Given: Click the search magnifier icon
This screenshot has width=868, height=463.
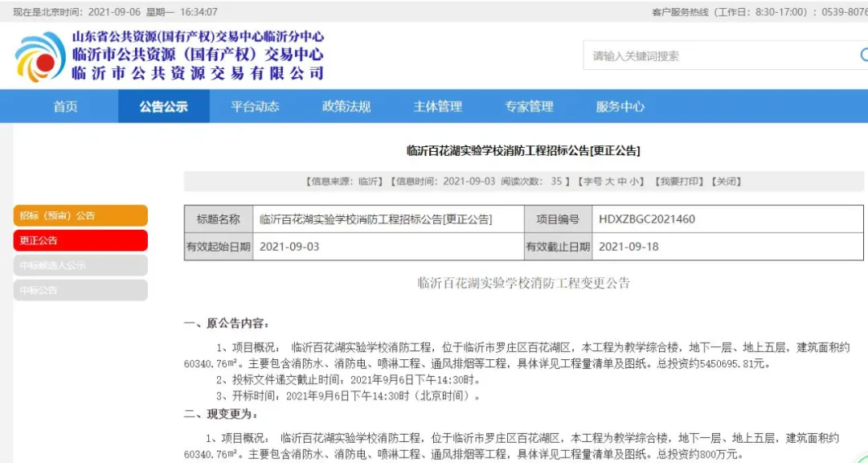Looking at the screenshot, I should click(x=864, y=55).
